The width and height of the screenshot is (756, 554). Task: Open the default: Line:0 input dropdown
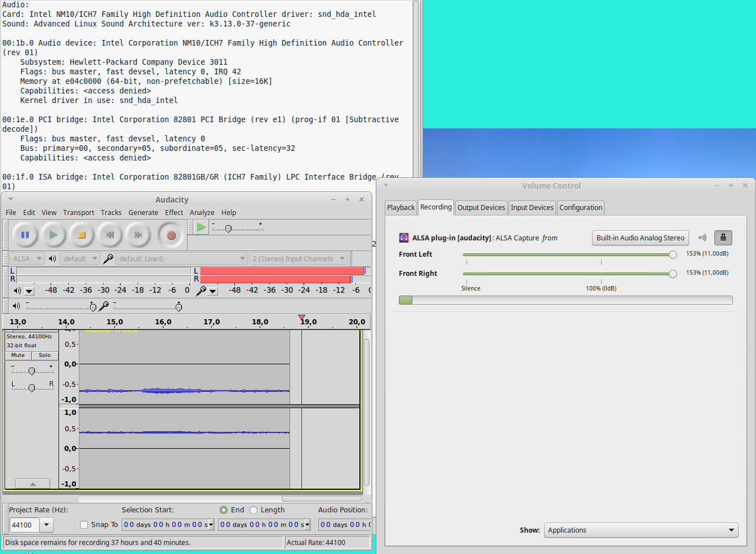click(181, 259)
